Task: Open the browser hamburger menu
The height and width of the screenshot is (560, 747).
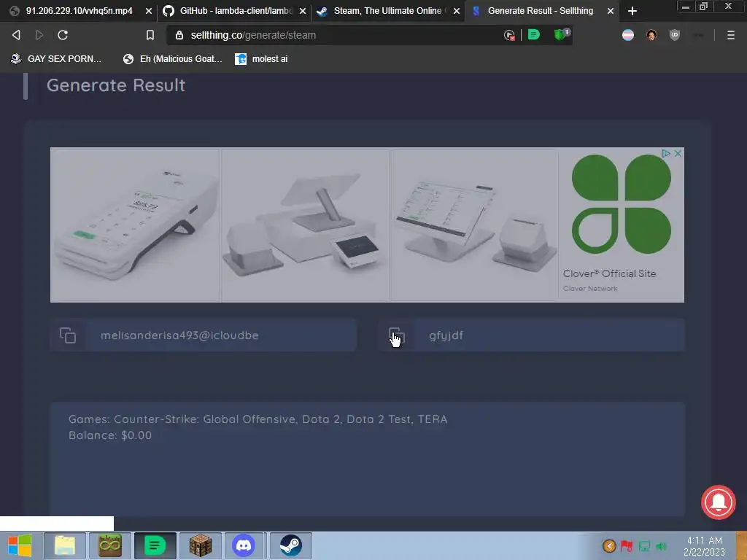Action: [x=730, y=35]
